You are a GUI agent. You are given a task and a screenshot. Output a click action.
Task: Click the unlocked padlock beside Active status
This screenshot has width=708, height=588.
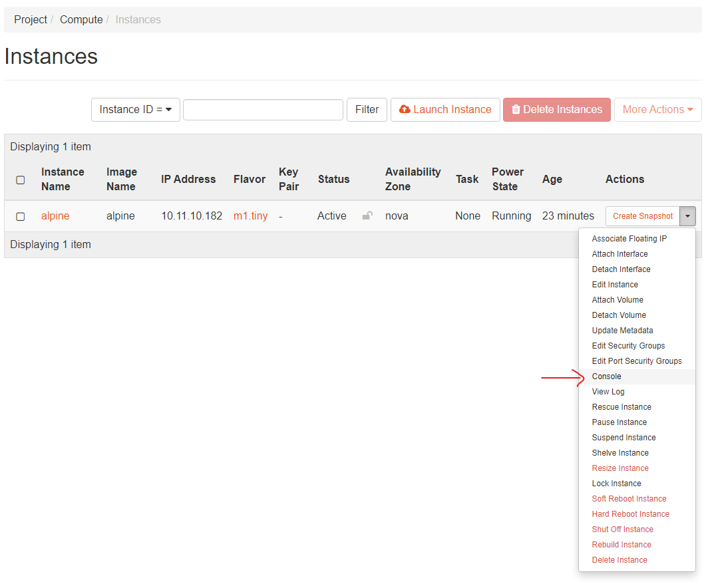pos(367,216)
